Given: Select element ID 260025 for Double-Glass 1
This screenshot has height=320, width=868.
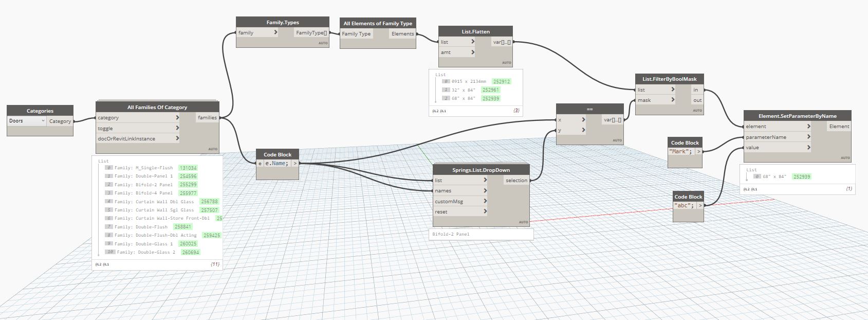Looking at the screenshot, I should [x=188, y=244].
